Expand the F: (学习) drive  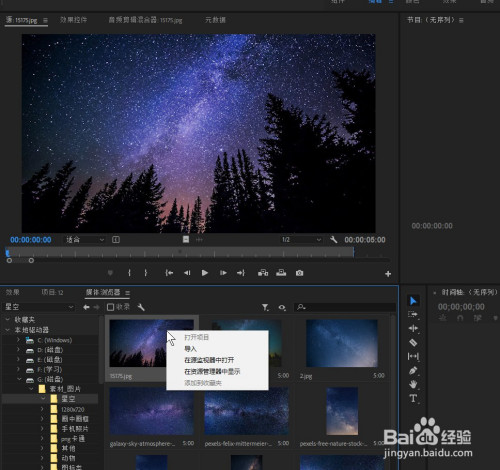[18, 369]
